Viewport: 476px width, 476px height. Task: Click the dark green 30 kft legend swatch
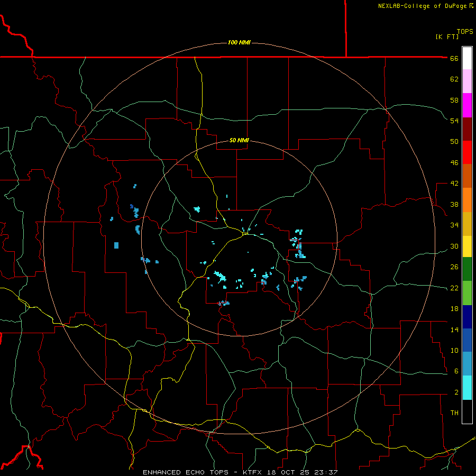467,269
